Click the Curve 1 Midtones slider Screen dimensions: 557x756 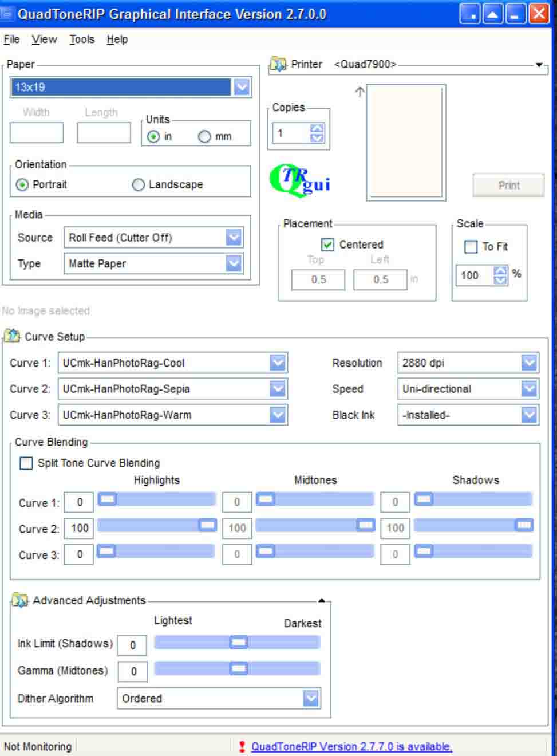coord(315,499)
